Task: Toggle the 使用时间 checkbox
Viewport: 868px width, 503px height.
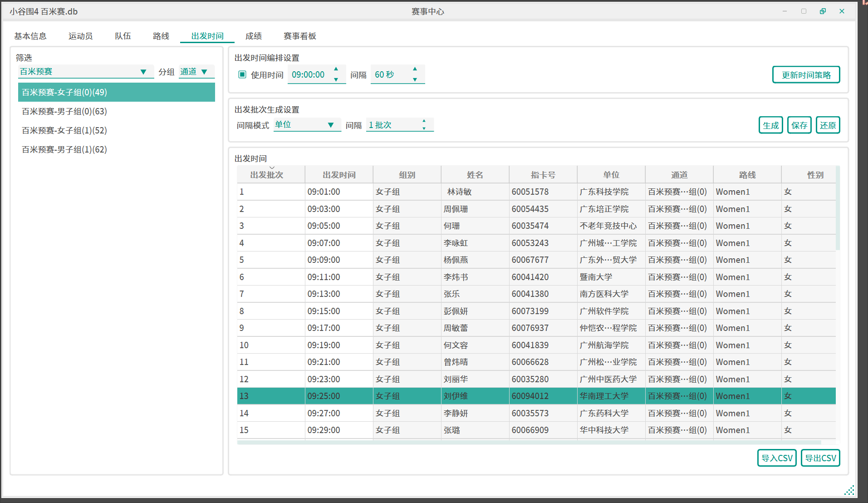Action: tap(242, 74)
